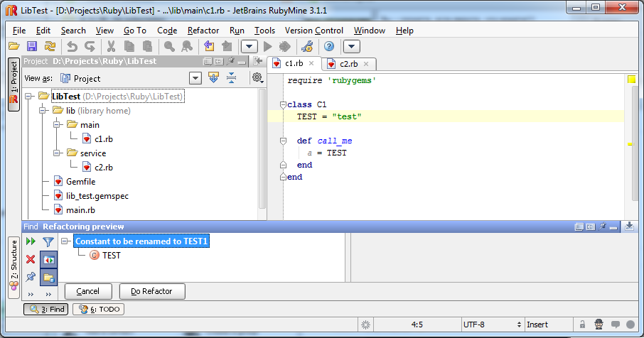Open the 6: TODO tool window
Screen dimensions: 644x338
(x=99, y=310)
